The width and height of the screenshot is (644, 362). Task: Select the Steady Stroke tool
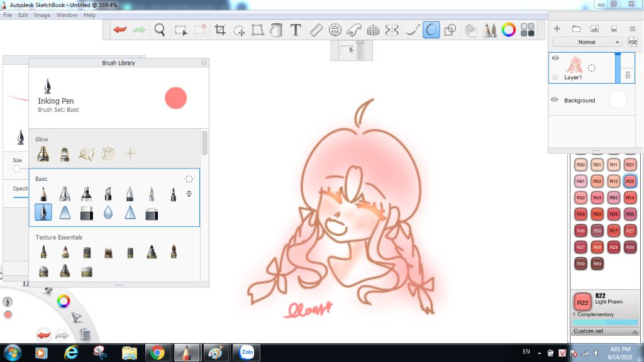click(x=412, y=30)
